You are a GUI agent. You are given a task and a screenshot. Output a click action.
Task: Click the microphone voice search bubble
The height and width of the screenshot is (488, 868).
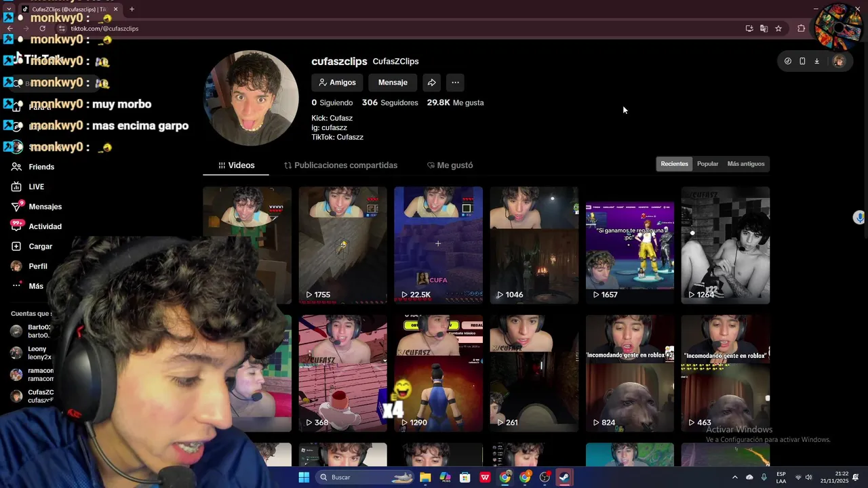pos(859,218)
